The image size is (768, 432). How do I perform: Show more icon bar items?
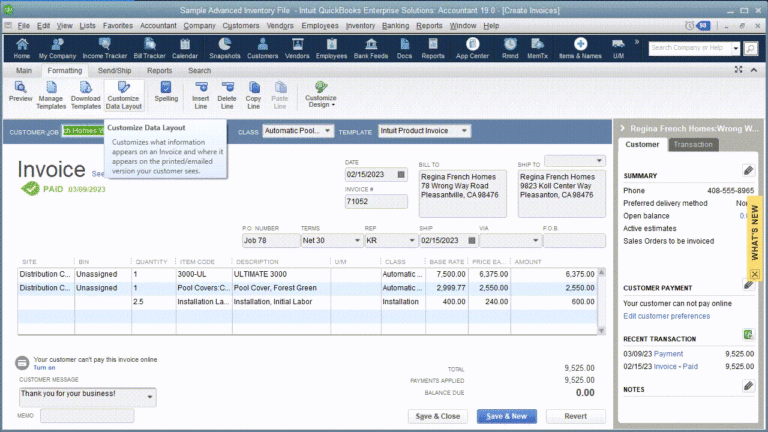[637, 42]
